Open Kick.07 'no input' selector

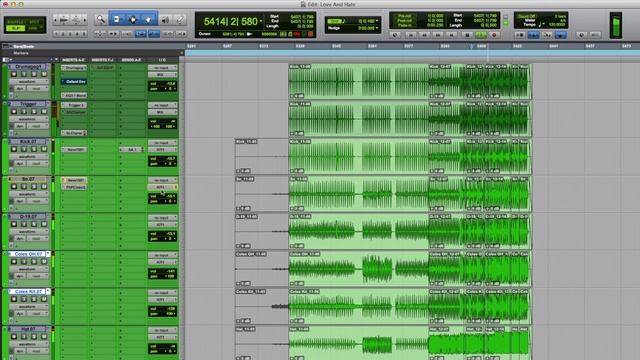pyautogui.click(x=162, y=143)
